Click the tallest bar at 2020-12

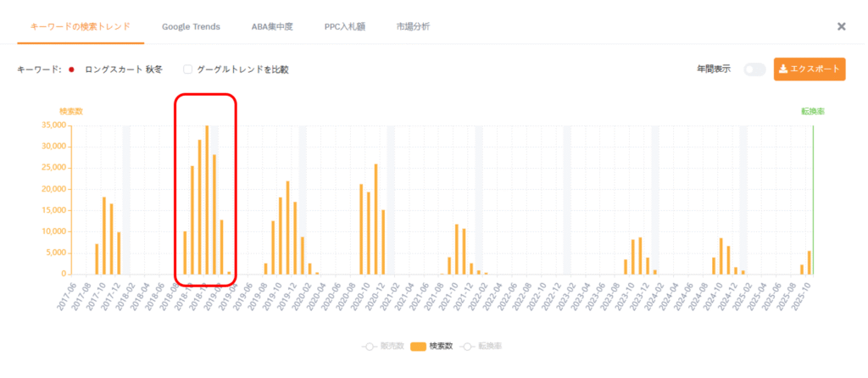(376, 219)
